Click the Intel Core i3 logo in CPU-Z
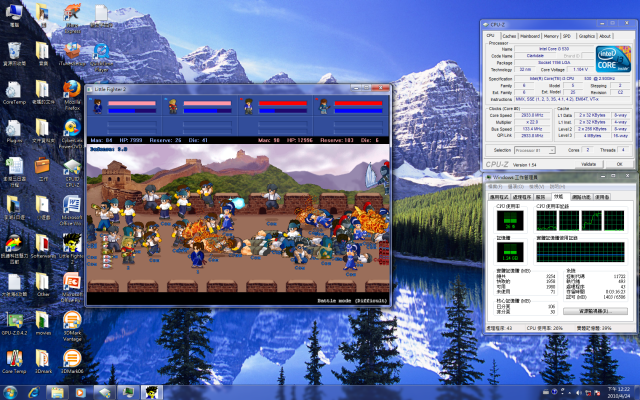640x400 pixels. pos(613,59)
